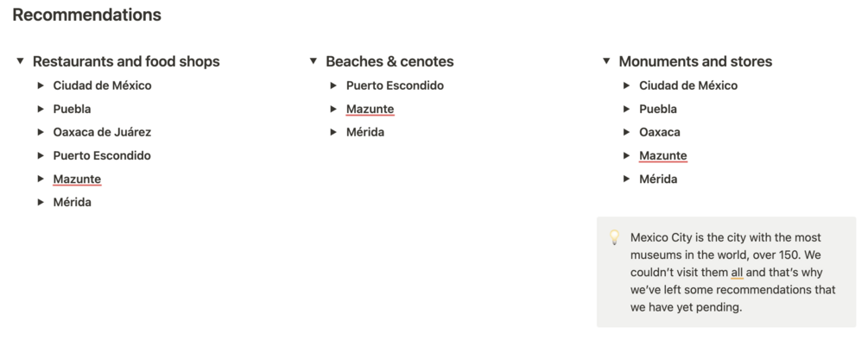Collapse the Beaches & cenotes toggle arrow

pos(314,60)
